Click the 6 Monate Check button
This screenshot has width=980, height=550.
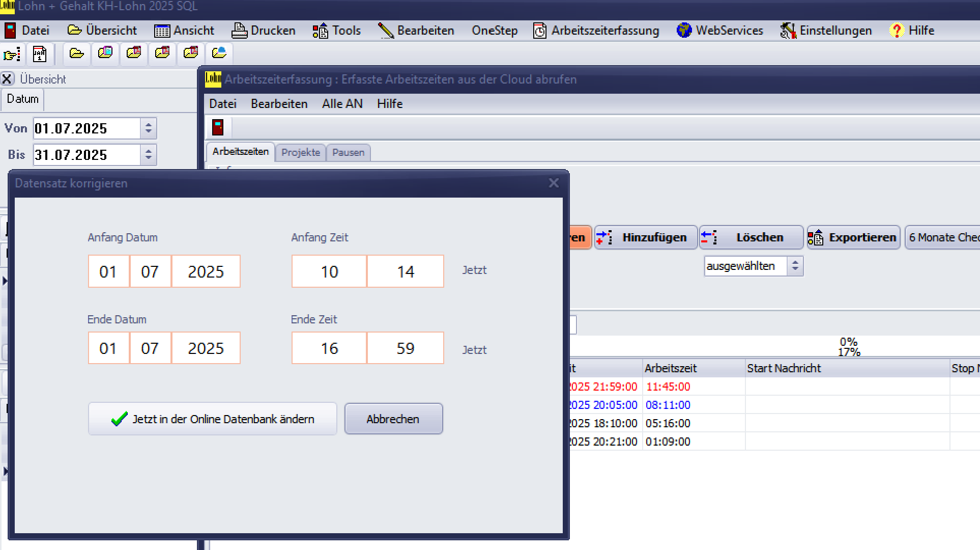(943, 237)
